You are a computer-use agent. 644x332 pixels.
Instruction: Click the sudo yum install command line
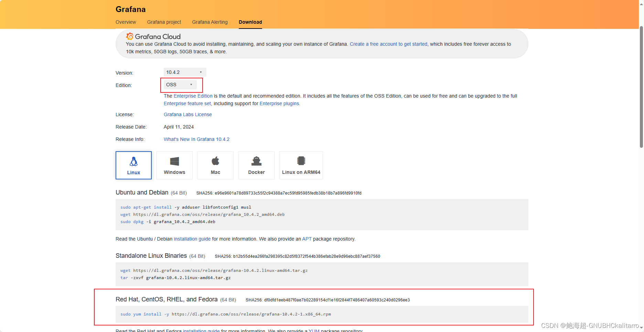226,314
